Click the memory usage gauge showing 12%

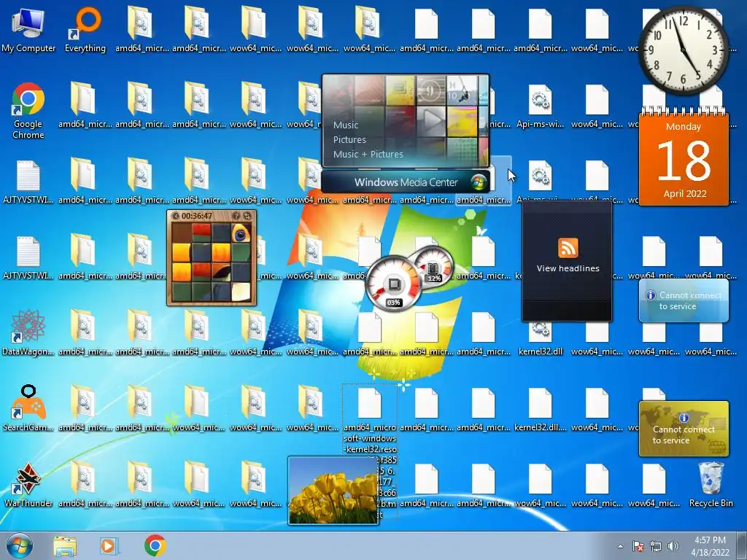[433, 267]
